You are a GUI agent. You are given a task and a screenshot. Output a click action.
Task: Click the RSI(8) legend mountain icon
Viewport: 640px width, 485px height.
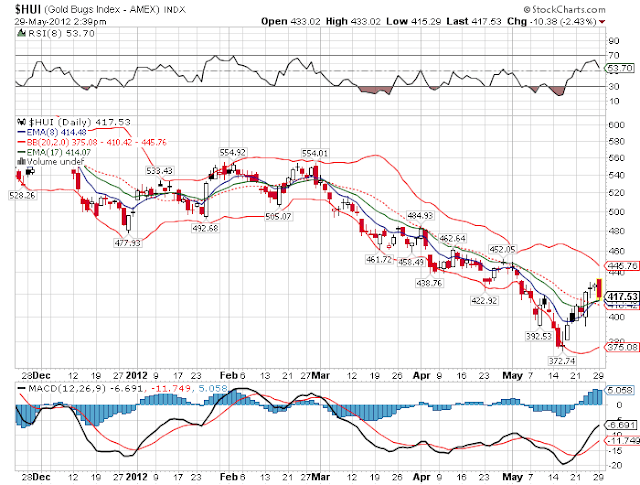click(22, 33)
